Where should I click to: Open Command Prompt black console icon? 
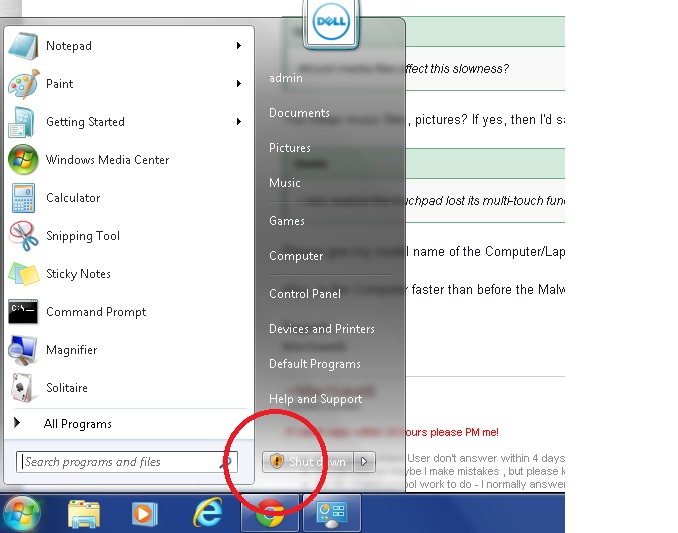click(23, 312)
